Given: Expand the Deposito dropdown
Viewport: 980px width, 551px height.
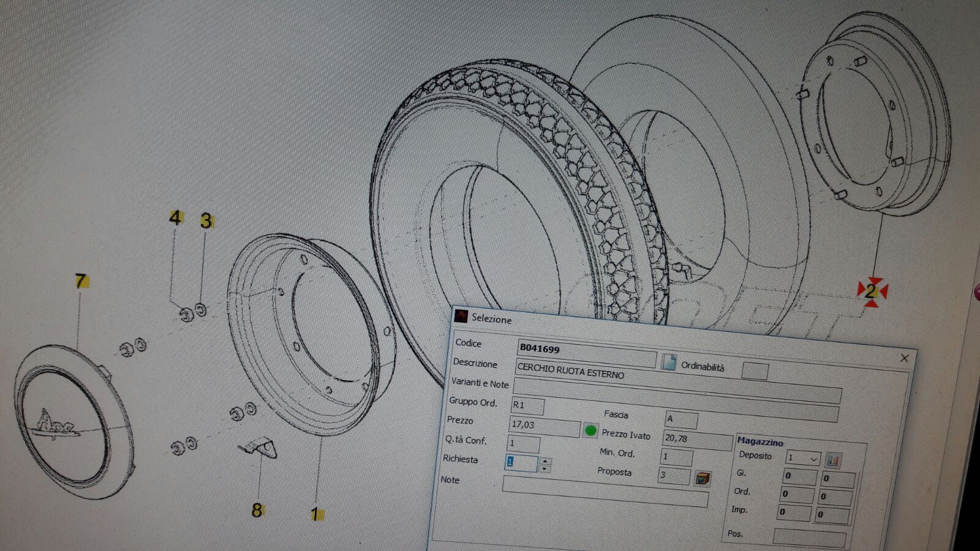Looking at the screenshot, I should (x=813, y=459).
